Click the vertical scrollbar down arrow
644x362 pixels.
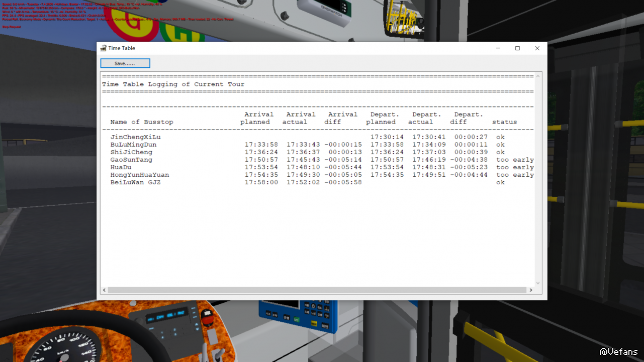(x=538, y=283)
